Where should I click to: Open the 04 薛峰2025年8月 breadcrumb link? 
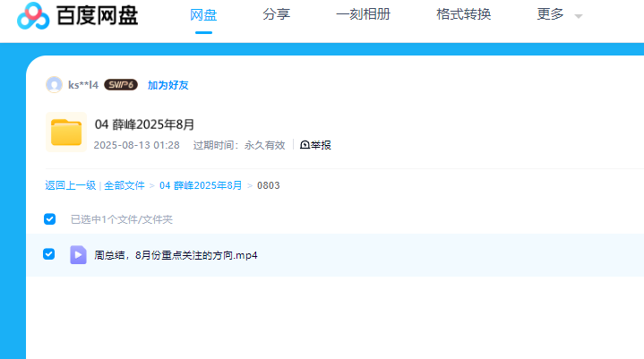(201, 185)
